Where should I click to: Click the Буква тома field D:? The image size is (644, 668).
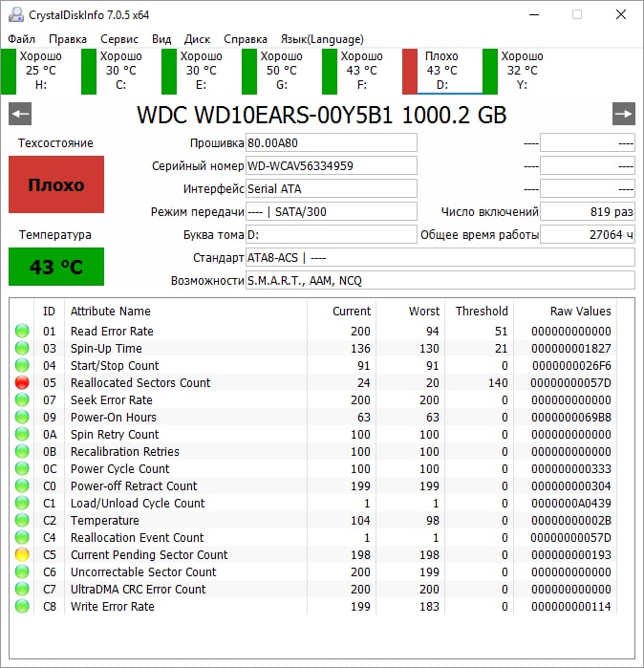(x=332, y=235)
